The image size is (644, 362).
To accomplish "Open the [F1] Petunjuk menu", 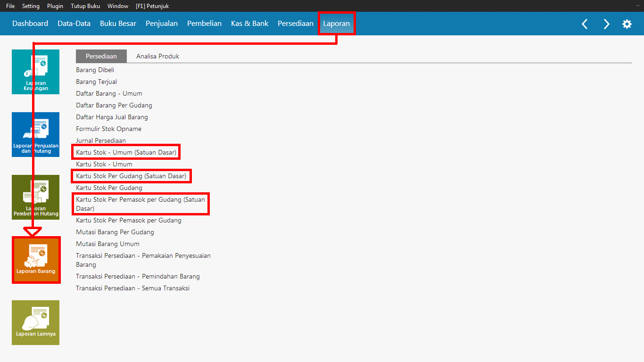I will pos(152,6).
